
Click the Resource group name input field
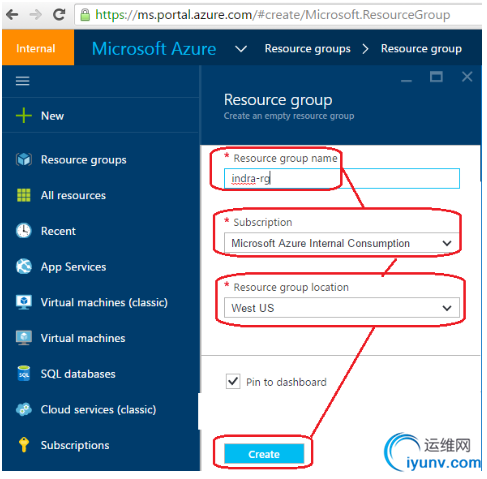click(342, 178)
